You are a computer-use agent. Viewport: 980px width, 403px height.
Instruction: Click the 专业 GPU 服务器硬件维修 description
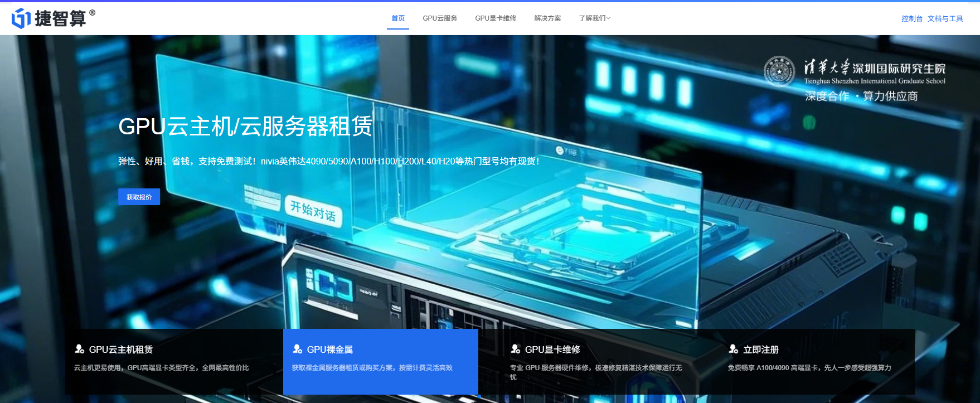pyautogui.click(x=595, y=368)
